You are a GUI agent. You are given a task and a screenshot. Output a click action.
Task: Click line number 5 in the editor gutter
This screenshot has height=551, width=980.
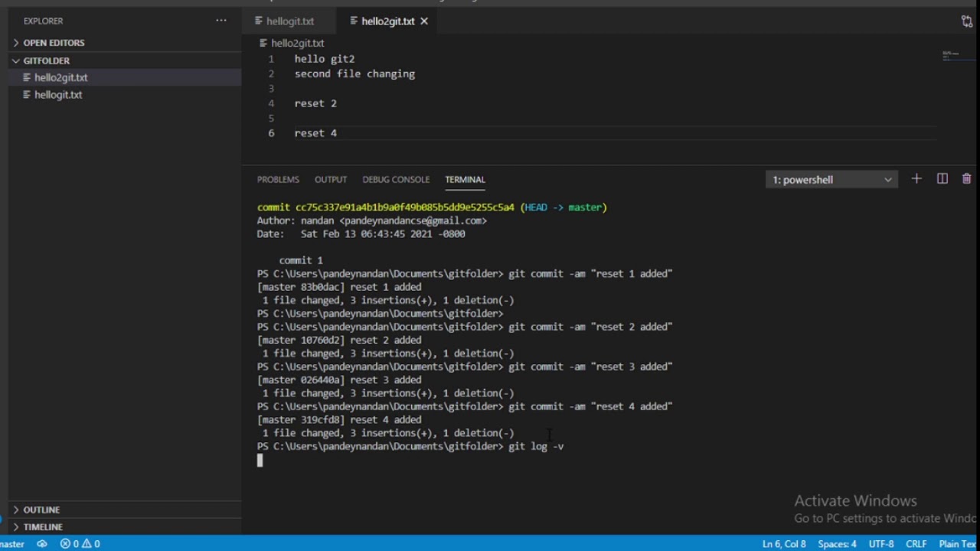[x=271, y=119]
